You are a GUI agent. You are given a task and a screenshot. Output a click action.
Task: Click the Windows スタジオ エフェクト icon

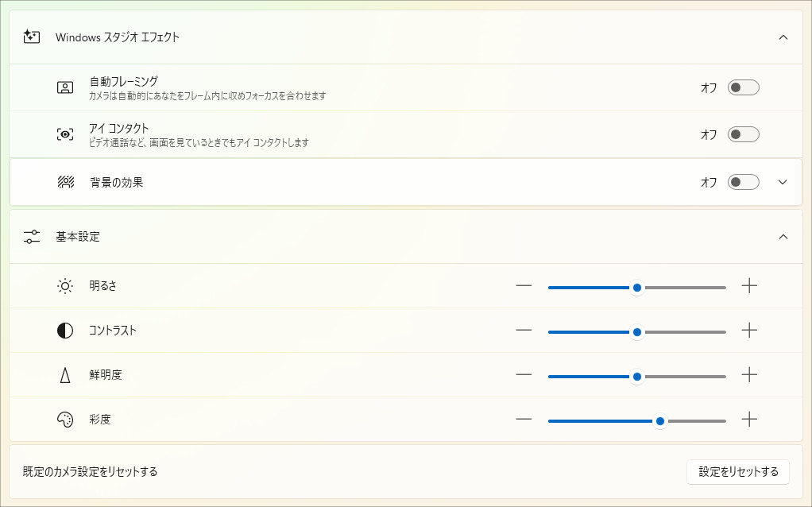click(30, 37)
